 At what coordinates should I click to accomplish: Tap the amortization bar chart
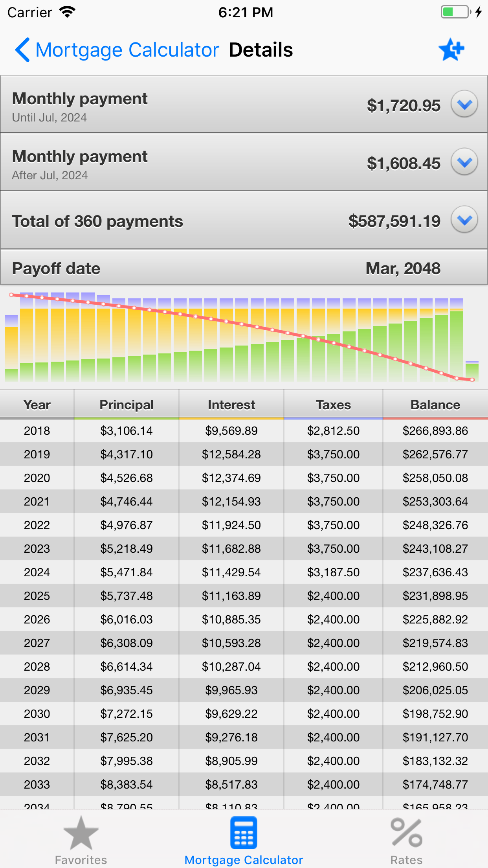[x=244, y=337]
